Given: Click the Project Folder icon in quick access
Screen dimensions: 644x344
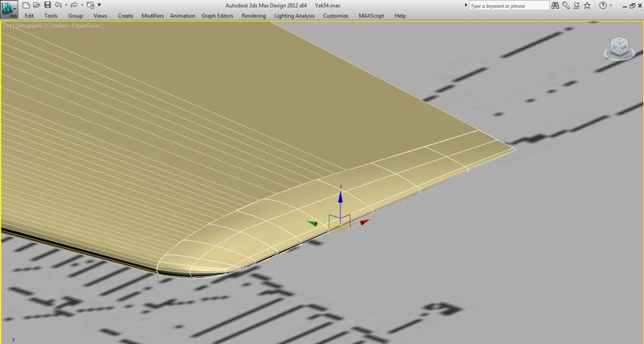Looking at the screenshot, I should tap(91, 6).
